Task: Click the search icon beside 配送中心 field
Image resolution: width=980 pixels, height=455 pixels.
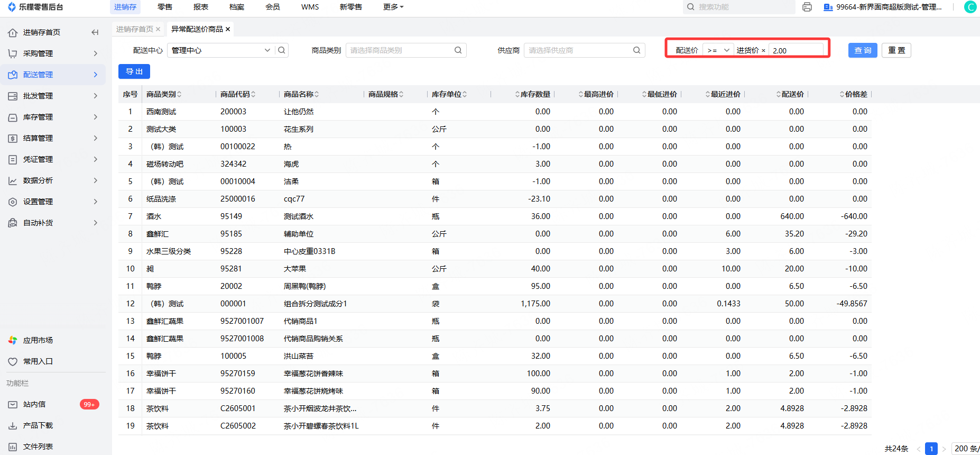Action: (x=282, y=50)
